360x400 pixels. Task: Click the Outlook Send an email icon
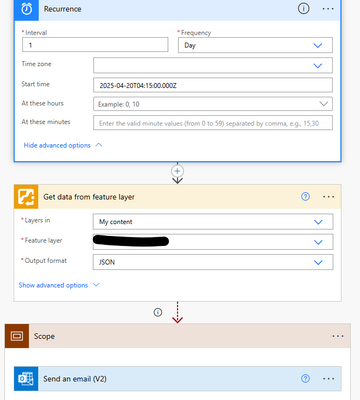[26, 379]
